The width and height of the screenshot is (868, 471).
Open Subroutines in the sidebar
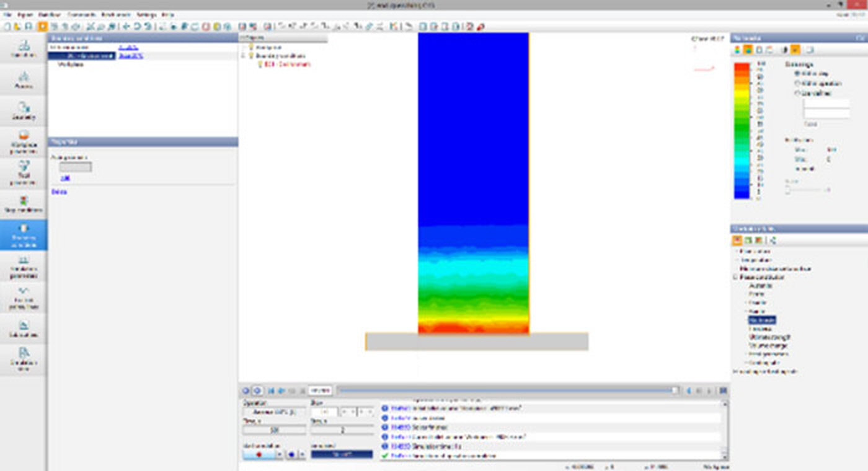(x=24, y=328)
